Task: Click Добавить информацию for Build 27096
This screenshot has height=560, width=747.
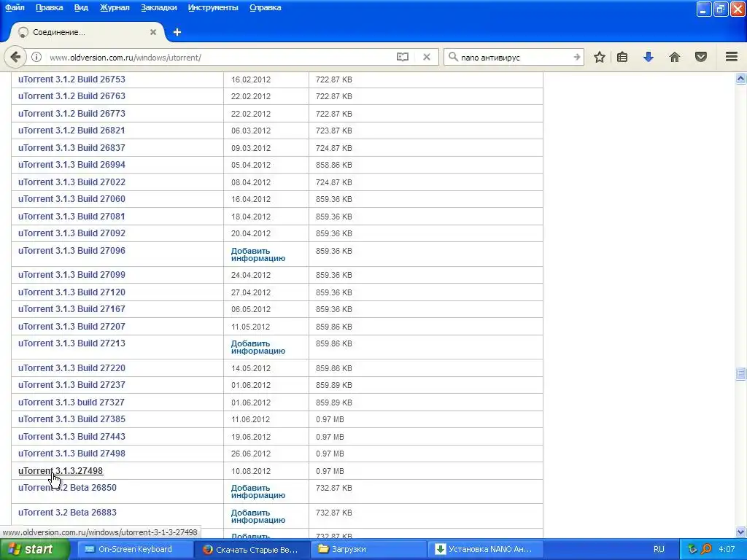Action: [258, 254]
